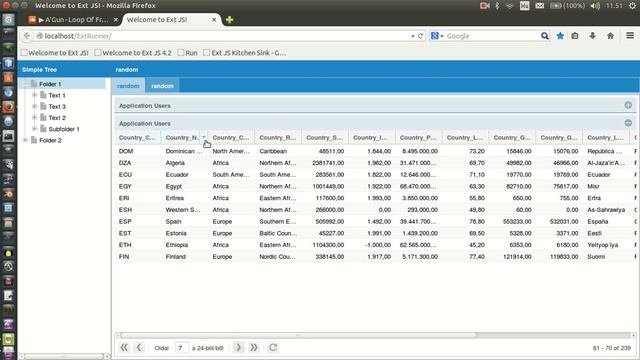Sort by the Country_C first column header

click(138, 138)
